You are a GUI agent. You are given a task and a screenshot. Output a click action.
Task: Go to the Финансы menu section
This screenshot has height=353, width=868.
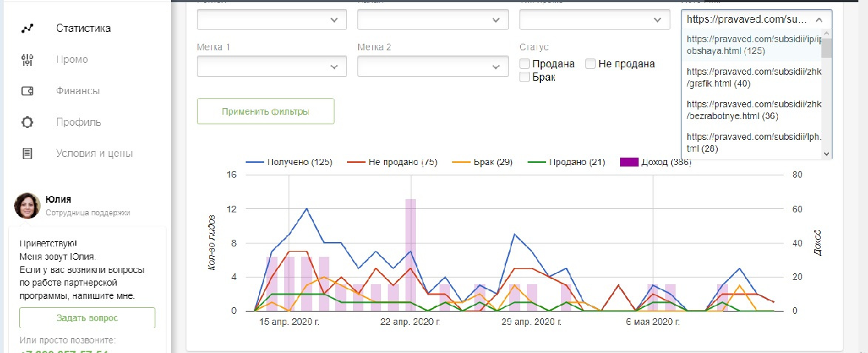pyautogui.click(x=78, y=91)
